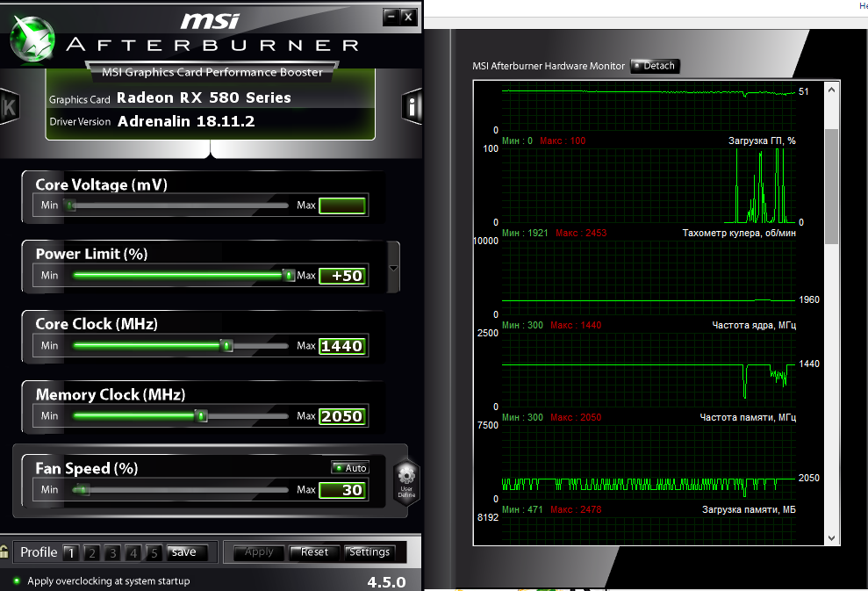Click the Мин : 1921 fan tachometer reading
This screenshot has width=868, height=591.
[525, 234]
